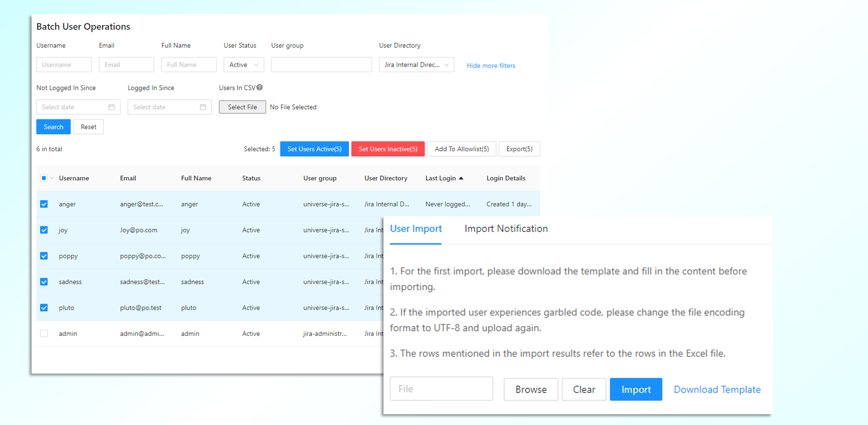Click the admin@admi... email cell
The image size is (868, 425).
pyautogui.click(x=142, y=333)
